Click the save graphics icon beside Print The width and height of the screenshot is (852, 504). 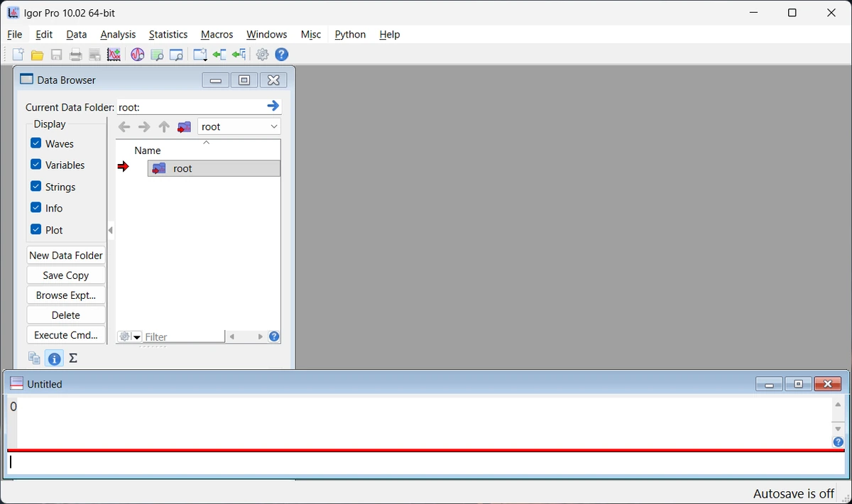point(94,55)
